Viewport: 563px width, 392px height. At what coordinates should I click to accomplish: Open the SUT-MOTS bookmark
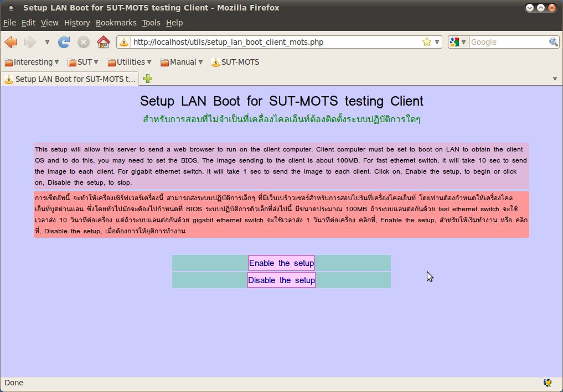(x=235, y=62)
